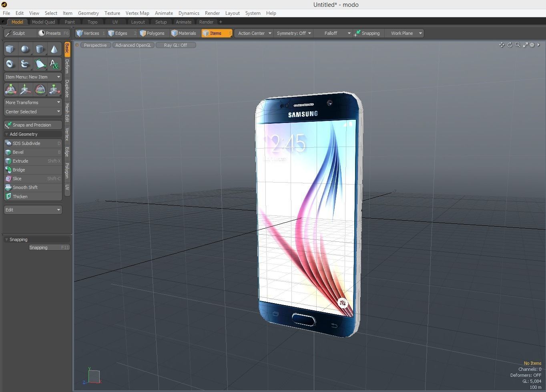This screenshot has width=546, height=392.
Task: Open the Vertex Map menu
Action: [137, 13]
